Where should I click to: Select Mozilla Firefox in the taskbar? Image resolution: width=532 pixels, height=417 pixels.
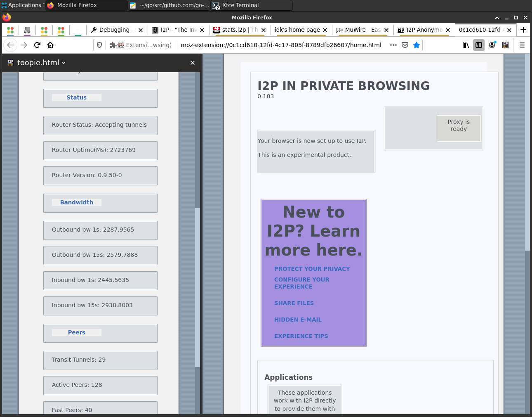[x=87, y=5]
